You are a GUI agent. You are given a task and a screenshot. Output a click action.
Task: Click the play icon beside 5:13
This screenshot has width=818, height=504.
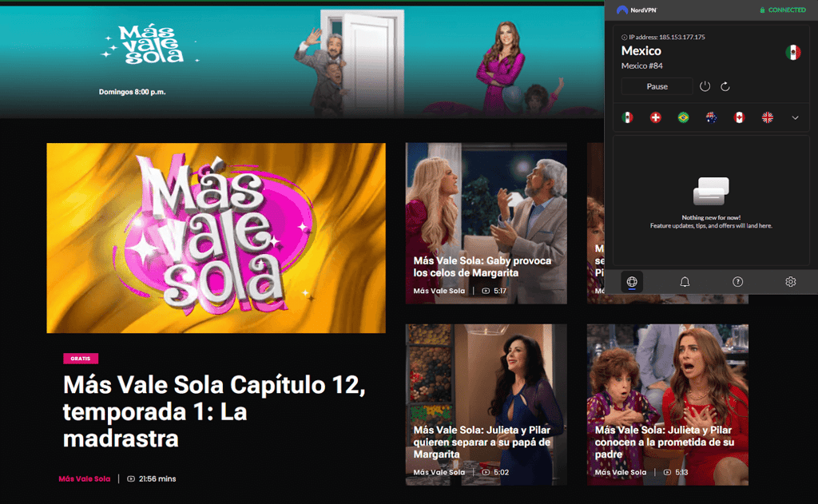coord(667,472)
